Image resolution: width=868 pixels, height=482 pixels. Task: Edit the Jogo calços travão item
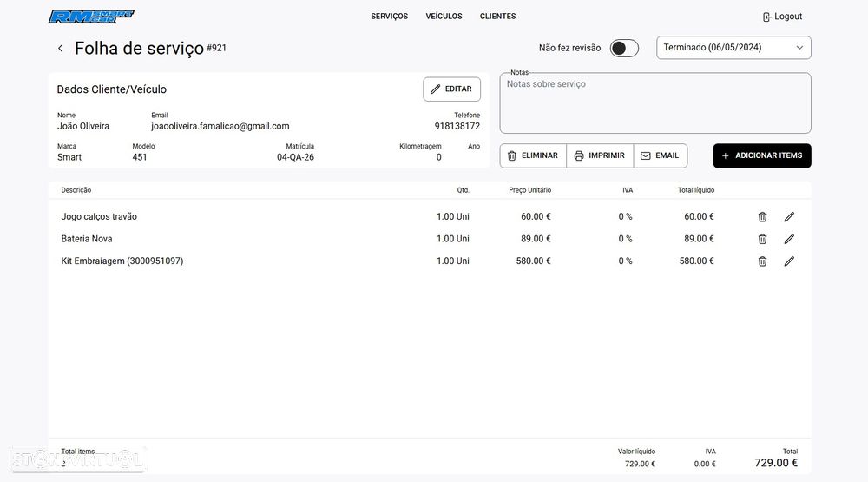789,217
